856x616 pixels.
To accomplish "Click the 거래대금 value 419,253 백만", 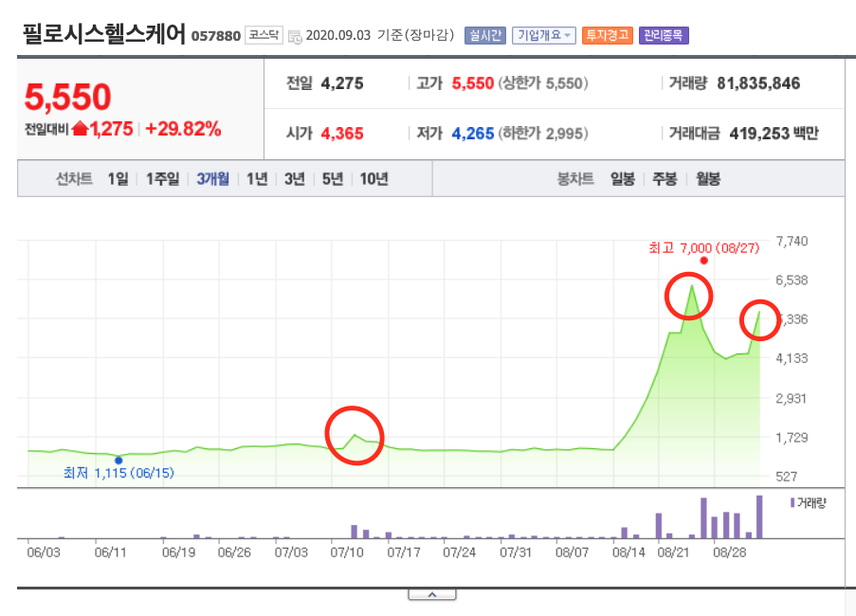I will [x=774, y=133].
